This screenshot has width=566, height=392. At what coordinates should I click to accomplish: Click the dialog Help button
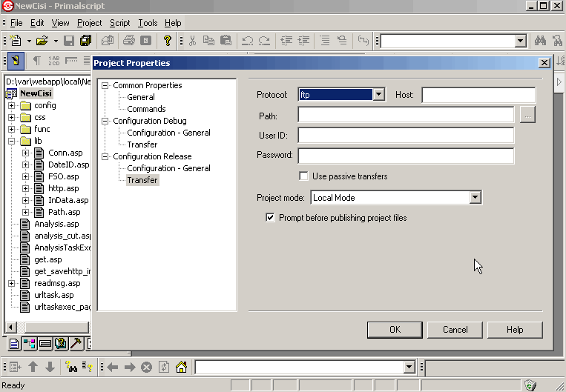[515, 330]
